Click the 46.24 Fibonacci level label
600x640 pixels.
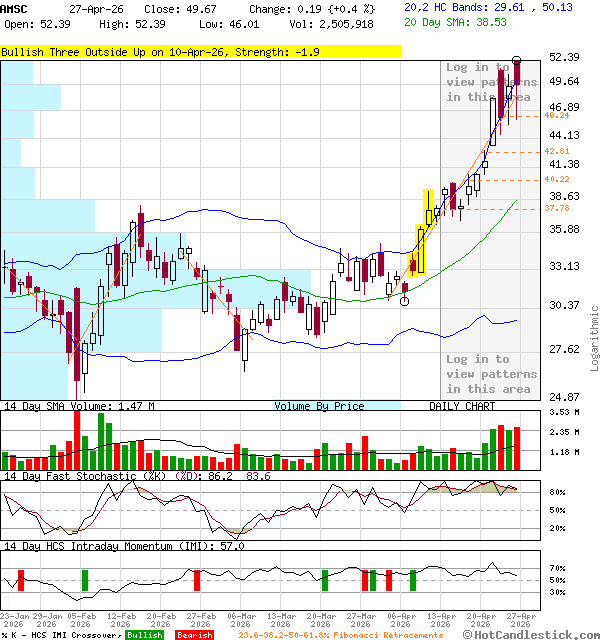coord(556,116)
